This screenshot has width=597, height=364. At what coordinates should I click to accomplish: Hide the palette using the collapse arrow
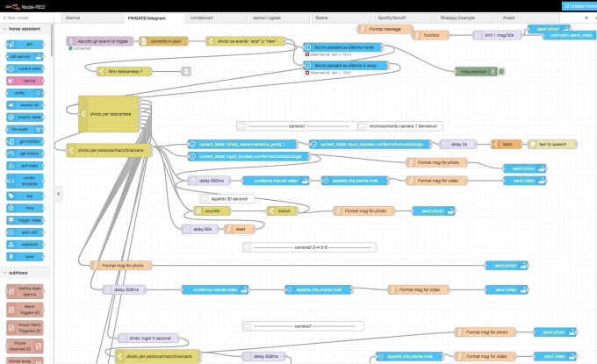click(58, 194)
